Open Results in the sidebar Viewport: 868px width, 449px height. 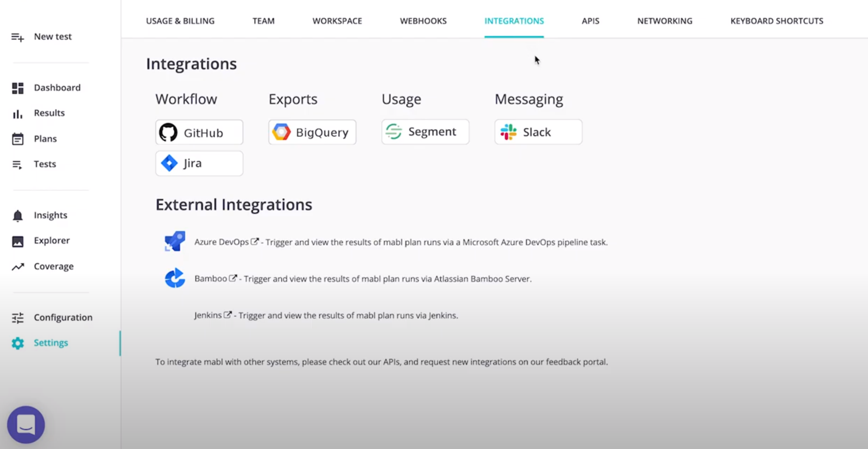[x=49, y=113]
